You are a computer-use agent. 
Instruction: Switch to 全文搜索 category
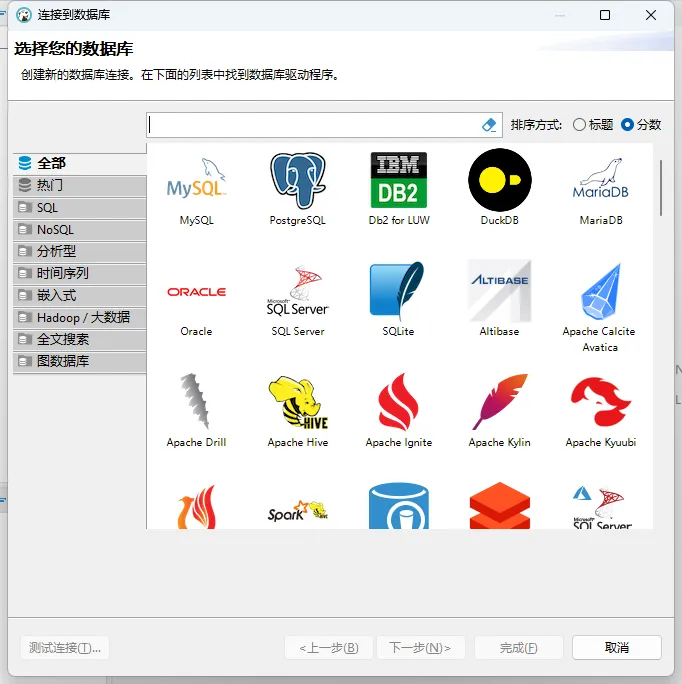click(x=79, y=339)
